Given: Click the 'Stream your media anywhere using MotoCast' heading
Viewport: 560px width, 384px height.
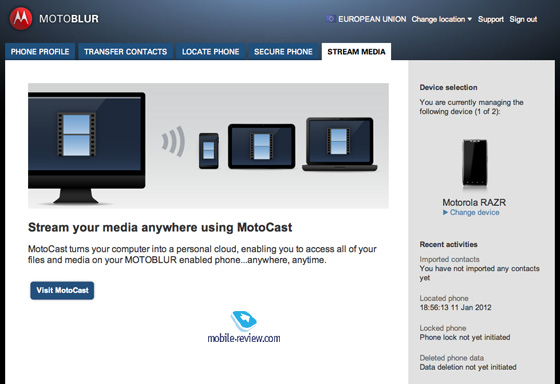Looking at the screenshot, I should [160, 227].
